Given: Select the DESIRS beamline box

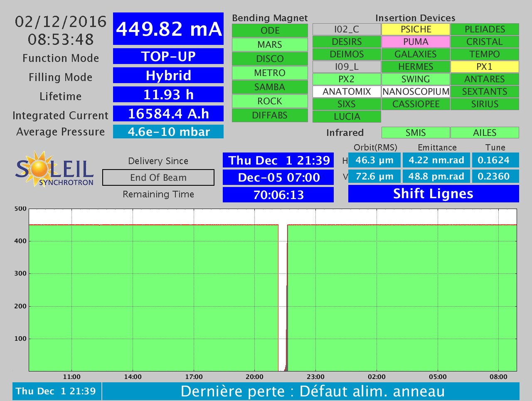Looking at the screenshot, I should [x=347, y=42].
